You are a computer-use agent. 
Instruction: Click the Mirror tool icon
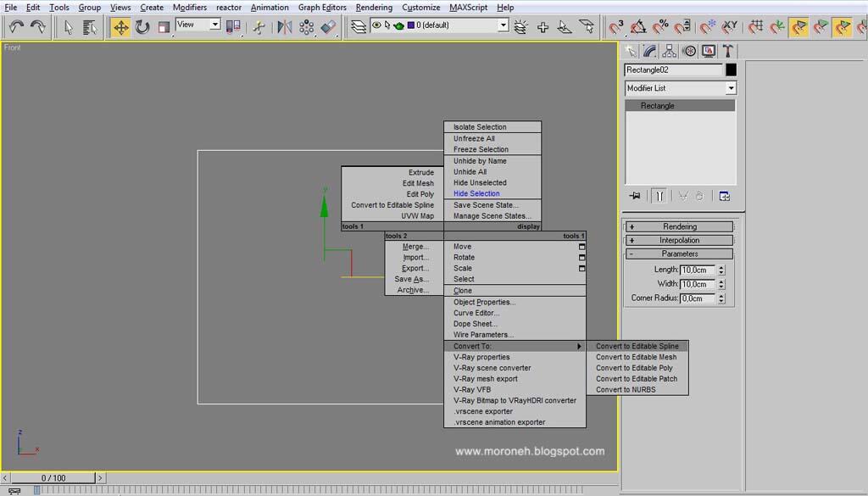284,27
